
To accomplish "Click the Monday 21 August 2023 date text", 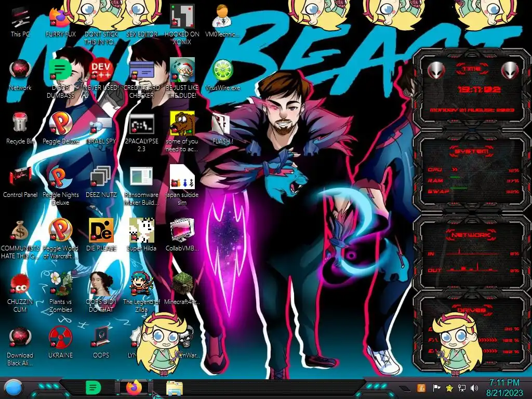I will pos(472,110).
